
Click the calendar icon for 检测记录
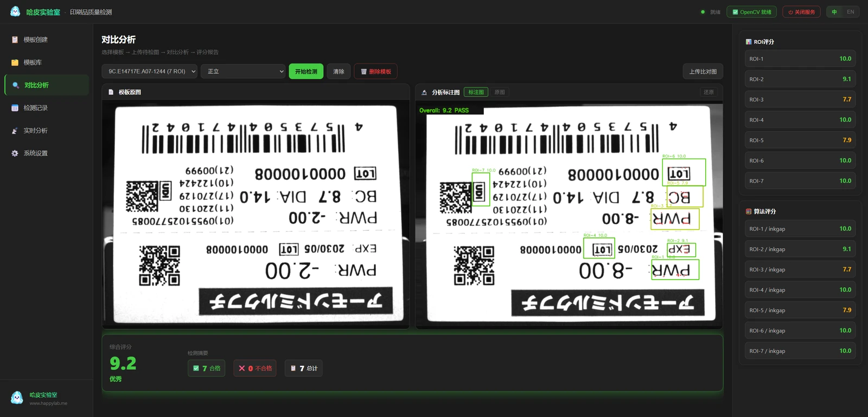point(15,108)
